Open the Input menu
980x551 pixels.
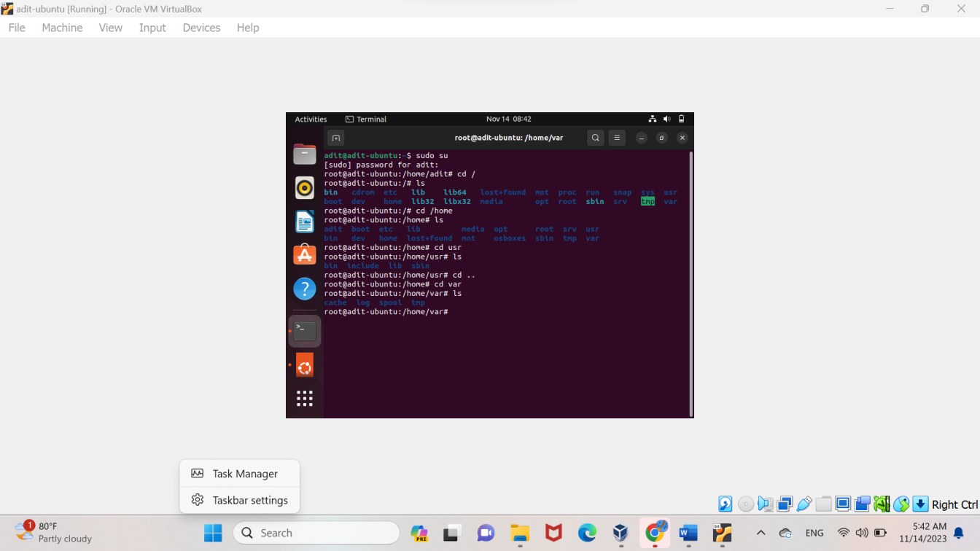tap(152, 28)
